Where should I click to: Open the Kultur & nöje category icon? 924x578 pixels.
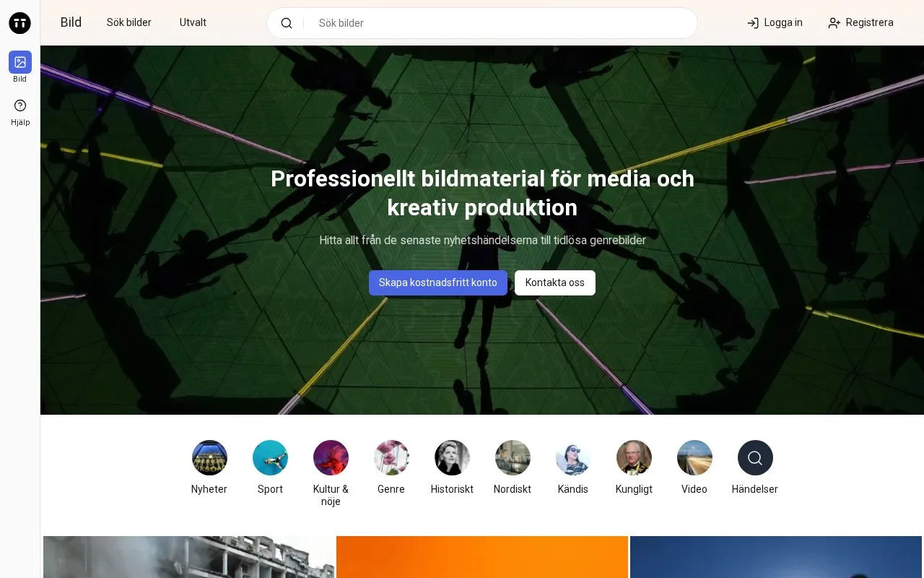tap(331, 458)
